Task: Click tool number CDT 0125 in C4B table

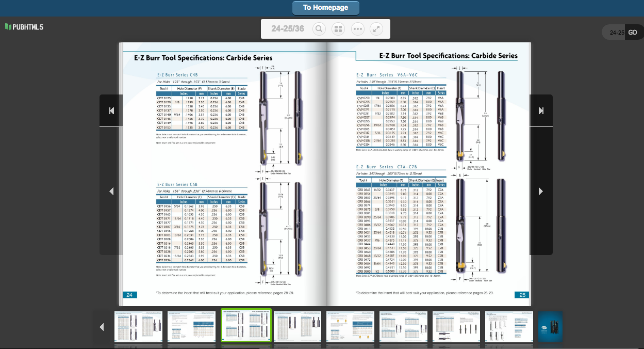Action: coord(164,98)
